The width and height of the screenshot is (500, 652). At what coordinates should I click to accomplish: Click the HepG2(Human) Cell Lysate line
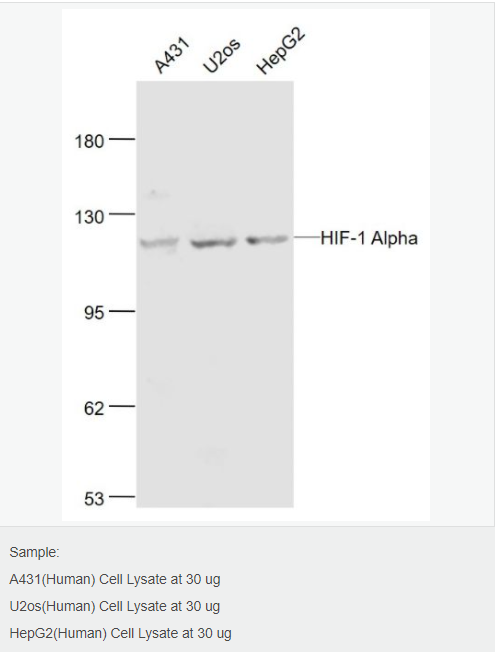point(120,633)
